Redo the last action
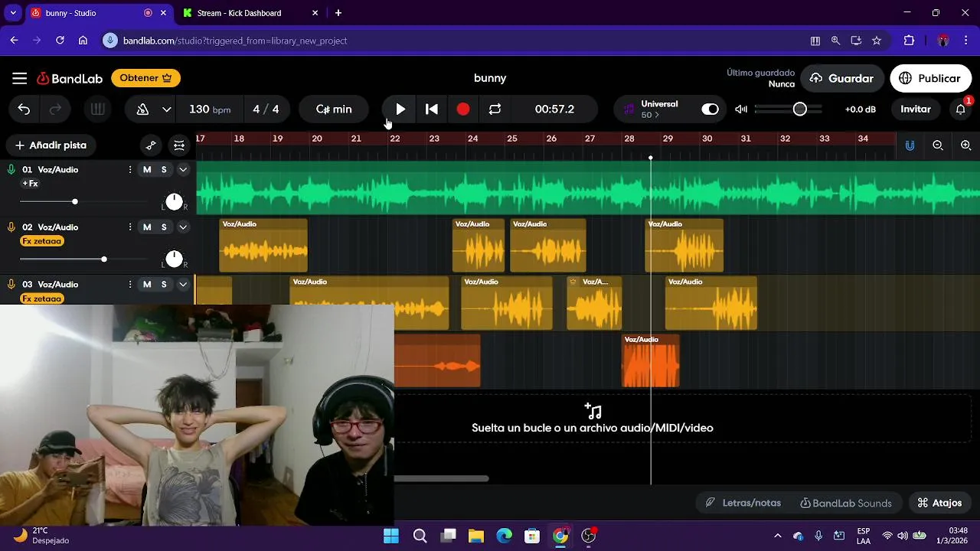 55,109
